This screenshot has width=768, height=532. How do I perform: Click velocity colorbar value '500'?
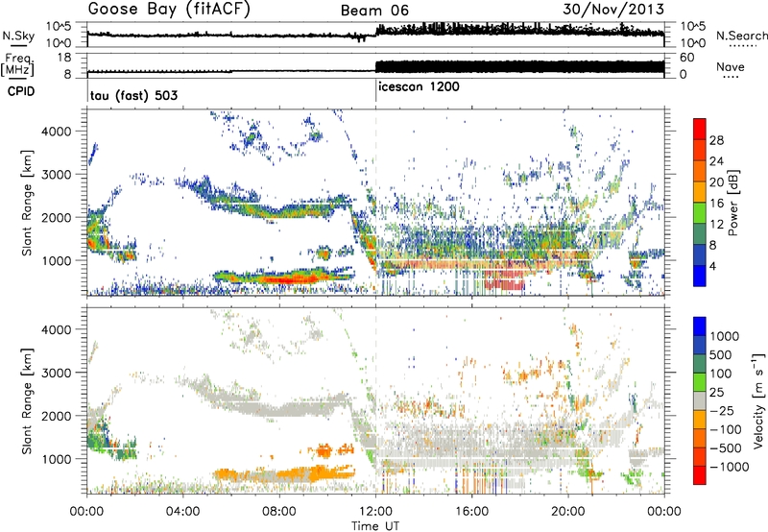pyautogui.click(x=721, y=354)
